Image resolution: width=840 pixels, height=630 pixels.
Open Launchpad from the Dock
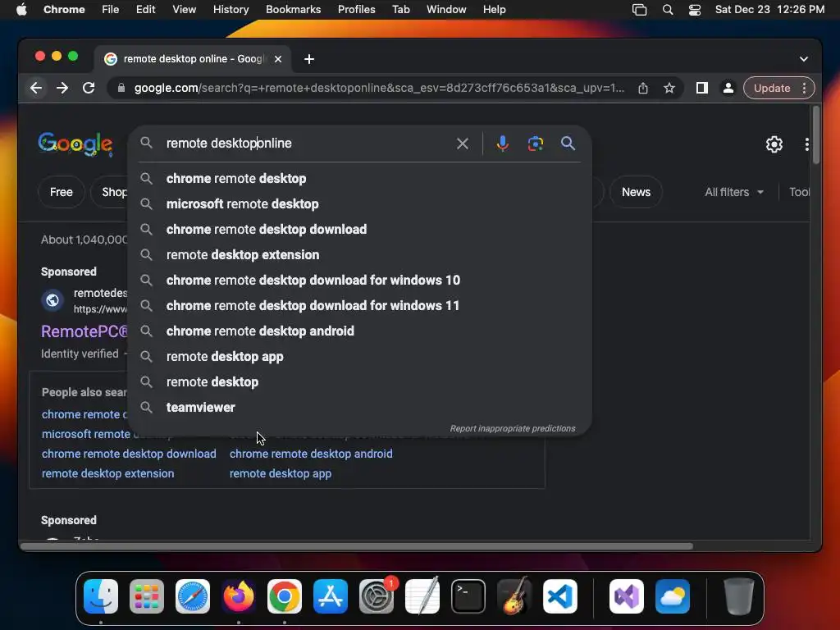coord(147,596)
